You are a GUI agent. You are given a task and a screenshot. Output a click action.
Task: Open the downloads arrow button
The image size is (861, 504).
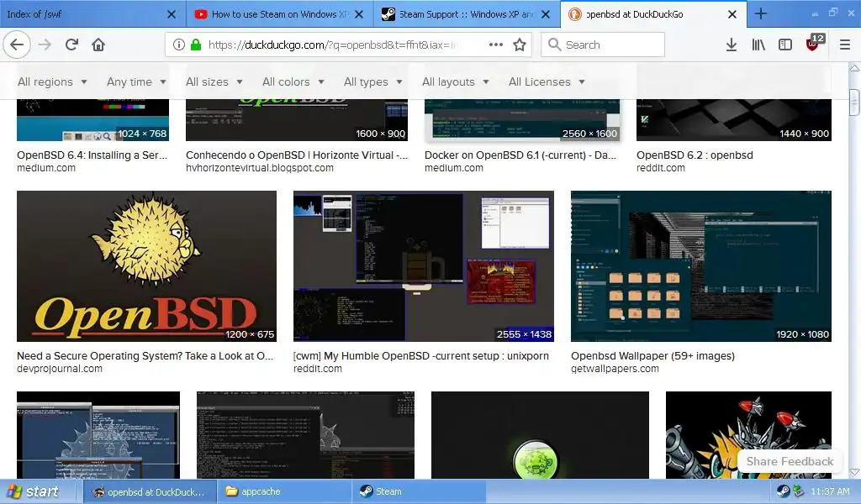pos(732,45)
